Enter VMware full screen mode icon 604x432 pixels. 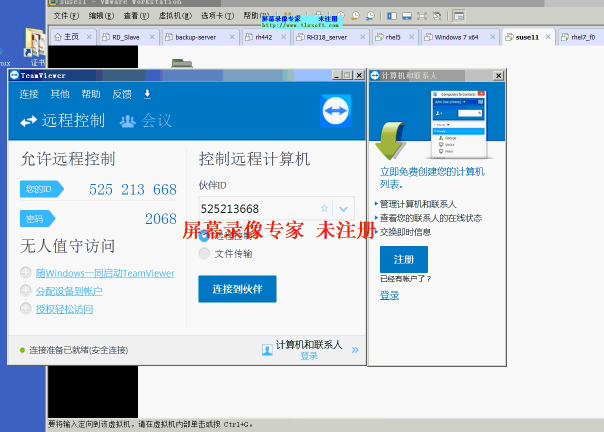(422, 16)
